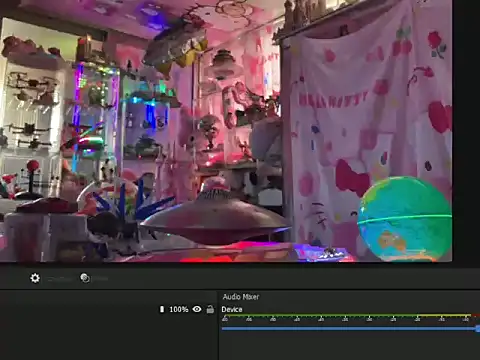Open source Properties via the gear icon
Screen dimensions: 480x360
(x=35, y=278)
